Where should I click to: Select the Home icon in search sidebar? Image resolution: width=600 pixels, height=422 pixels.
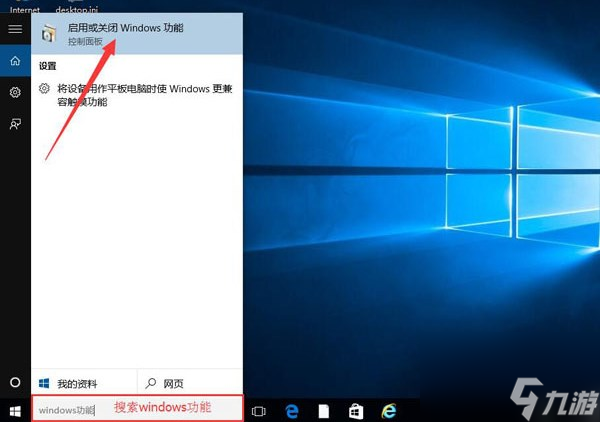coord(15,60)
